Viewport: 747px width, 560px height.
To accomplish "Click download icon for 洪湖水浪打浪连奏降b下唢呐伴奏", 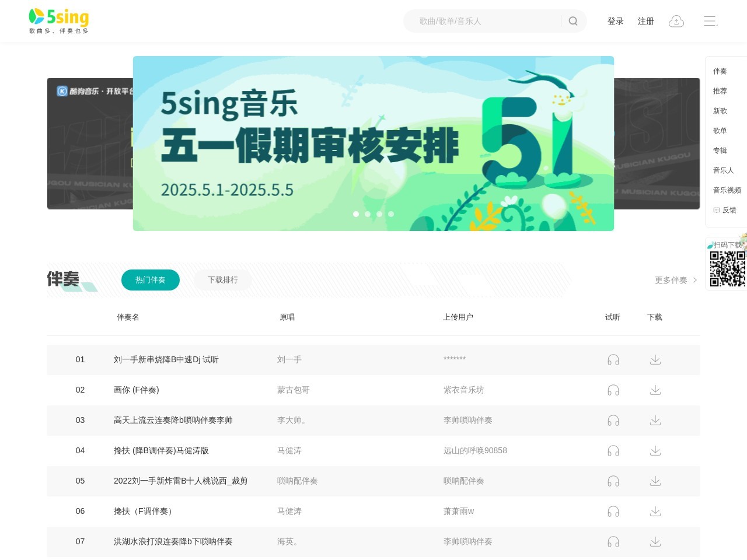I will pyautogui.click(x=655, y=542).
